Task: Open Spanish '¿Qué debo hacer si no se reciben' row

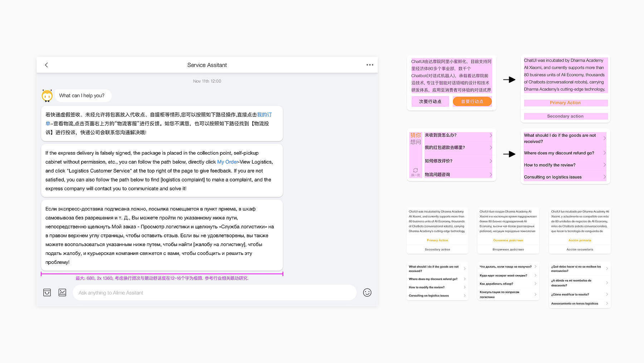Action: click(x=580, y=268)
